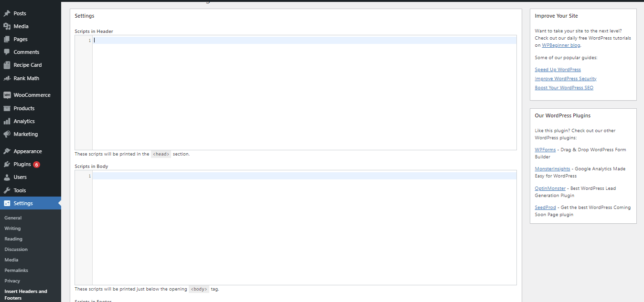This screenshot has width=644, height=302.
Task: Focus the Scripts in Body code editor
Action: (304, 228)
